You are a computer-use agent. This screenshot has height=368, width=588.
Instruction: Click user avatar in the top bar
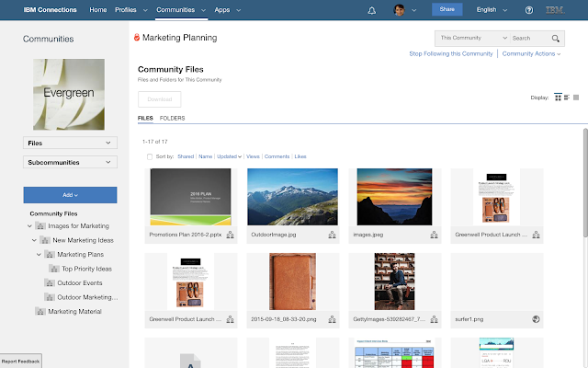(400, 10)
